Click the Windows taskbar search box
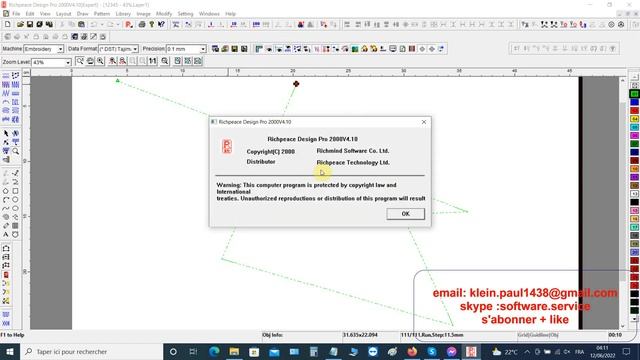The width and height of the screenshot is (640, 360). (x=91, y=351)
